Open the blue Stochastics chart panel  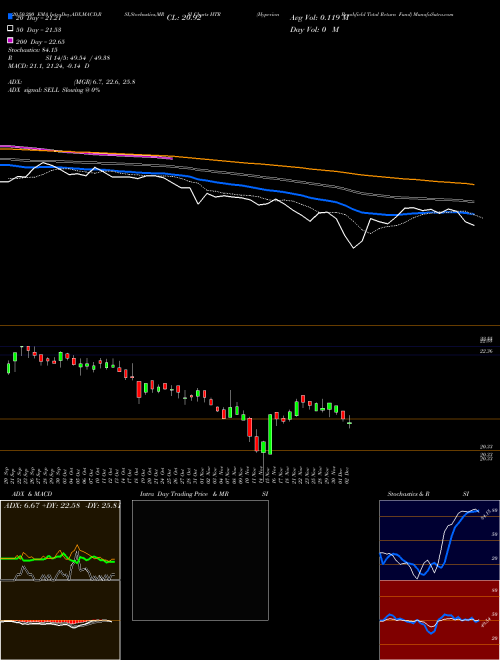tap(439, 540)
